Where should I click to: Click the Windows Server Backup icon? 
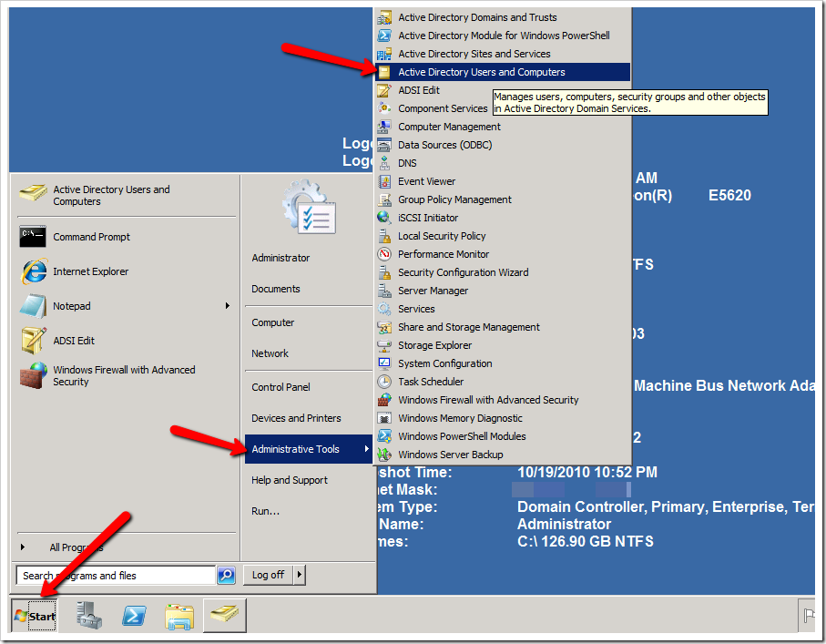384,455
